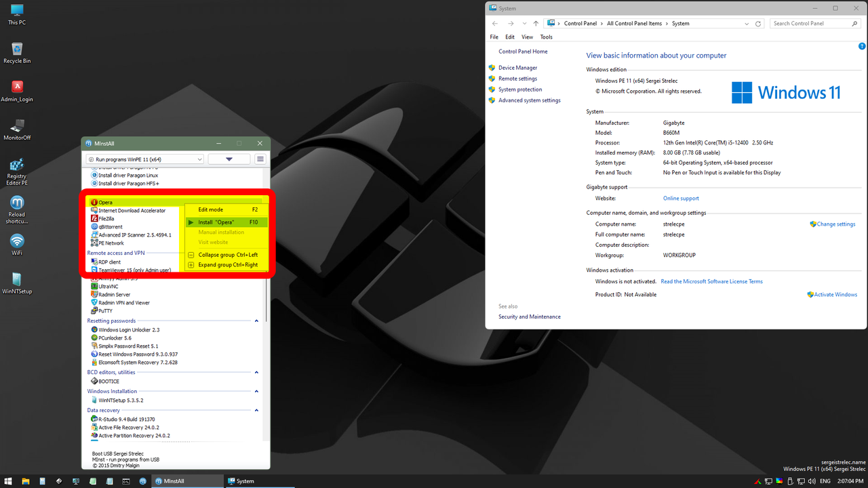This screenshot has height=488, width=868.
Task: Click the Activate Windows link
Action: (835, 294)
